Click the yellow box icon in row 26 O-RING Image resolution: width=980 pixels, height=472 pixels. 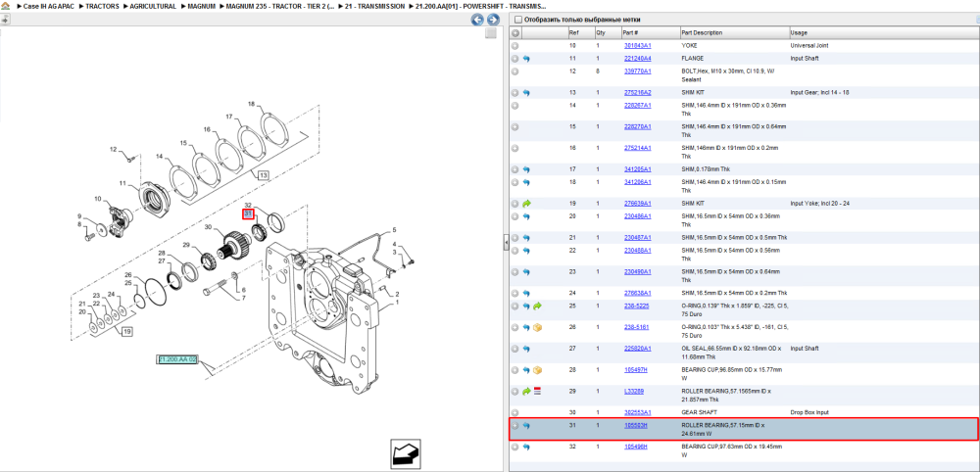pyautogui.click(x=537, y=328)
